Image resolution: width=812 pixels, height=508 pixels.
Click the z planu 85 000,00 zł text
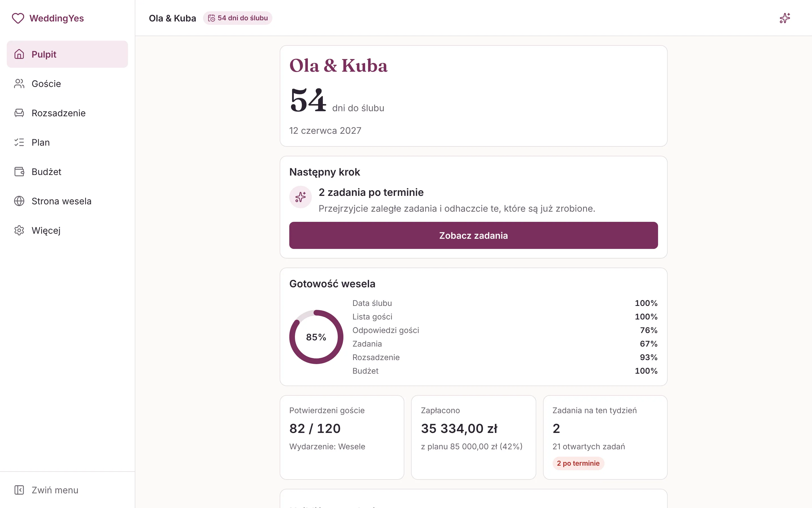pyautogui.click(x=471, y=446)
